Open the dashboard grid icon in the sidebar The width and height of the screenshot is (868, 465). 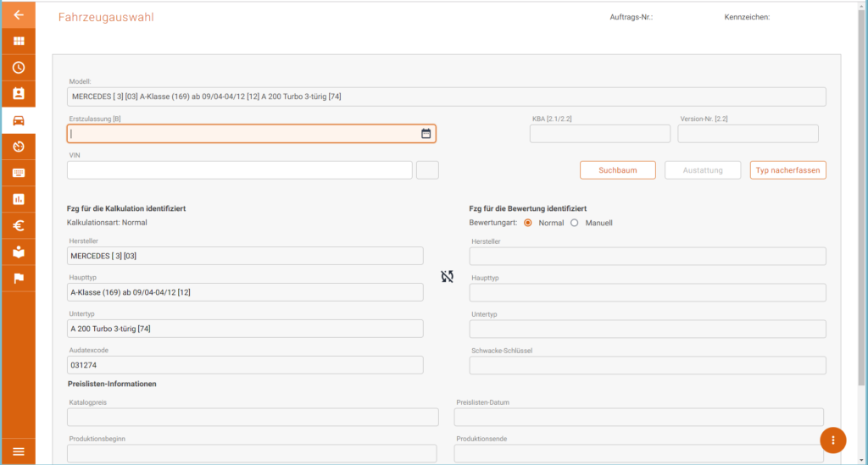pos(19,41)
